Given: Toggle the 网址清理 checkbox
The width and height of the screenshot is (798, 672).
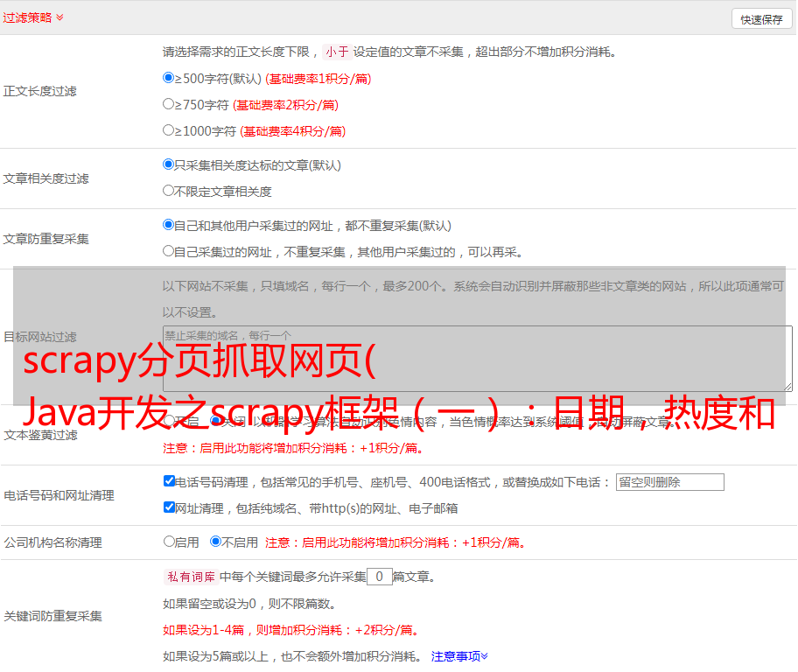Looking at the screenshot, I should click(x=170, y=507).
